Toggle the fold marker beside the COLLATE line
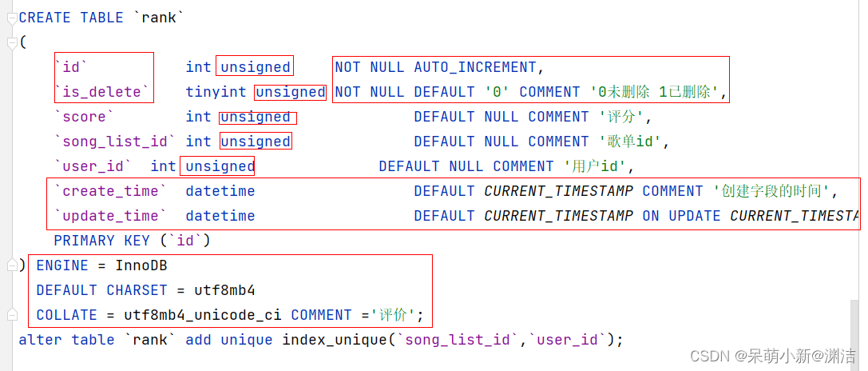868x371 pixels. pyautogui.click(x=12, y=315)
